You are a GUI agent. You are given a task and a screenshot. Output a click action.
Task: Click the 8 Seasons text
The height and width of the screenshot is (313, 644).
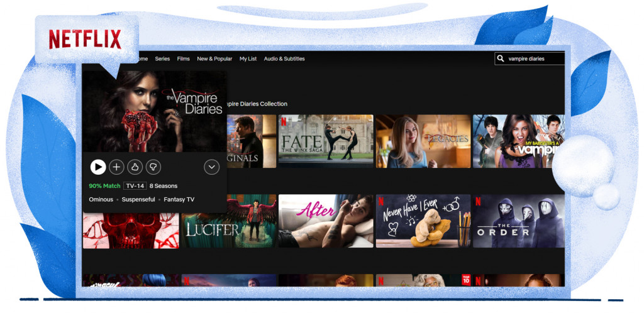pos(164,186)
